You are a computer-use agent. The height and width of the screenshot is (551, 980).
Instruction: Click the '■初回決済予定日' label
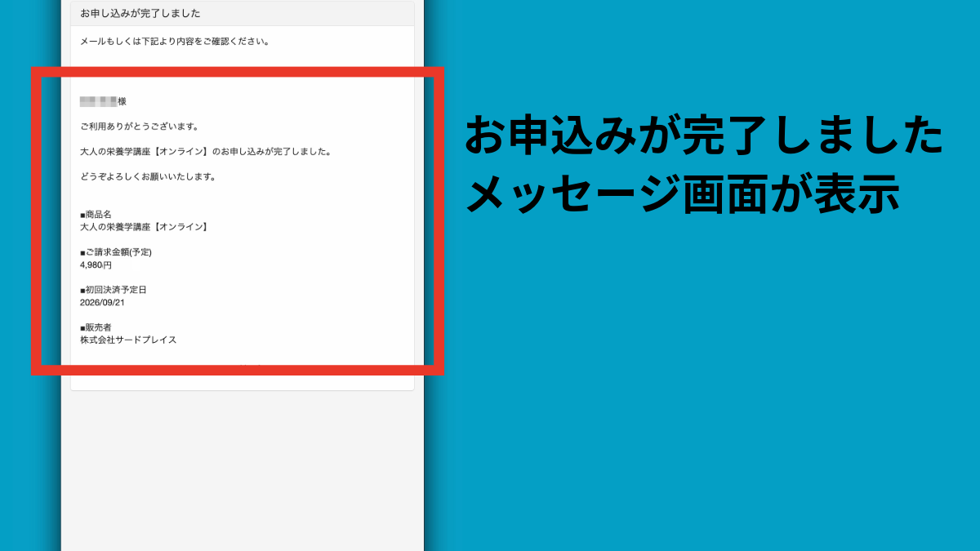pos(113,290)
